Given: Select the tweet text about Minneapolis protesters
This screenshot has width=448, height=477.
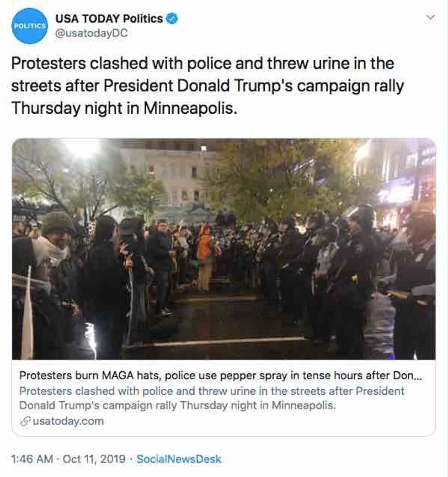Looking at the screenshot, I should [208, 86].
